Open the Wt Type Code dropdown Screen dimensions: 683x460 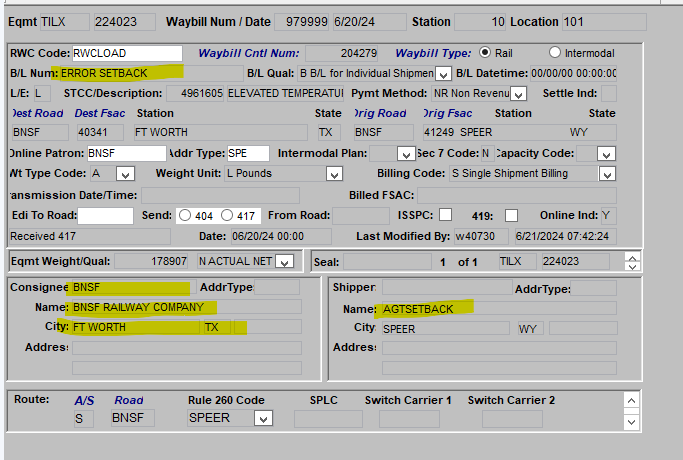(x=125, y=174)
